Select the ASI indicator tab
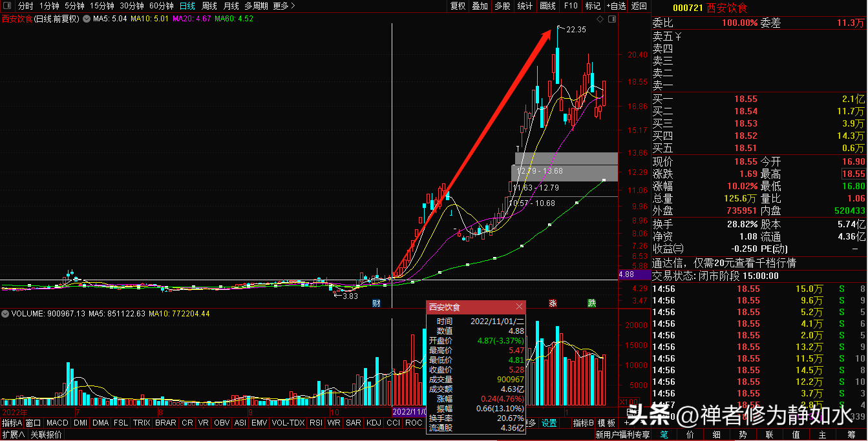The width and height of the screenshot is (868, 441). tap(240, 423)
